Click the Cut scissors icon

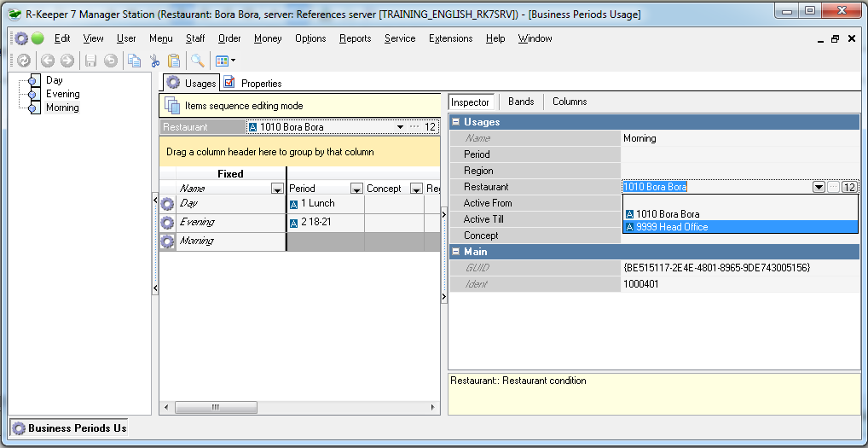tap(155, 61)
